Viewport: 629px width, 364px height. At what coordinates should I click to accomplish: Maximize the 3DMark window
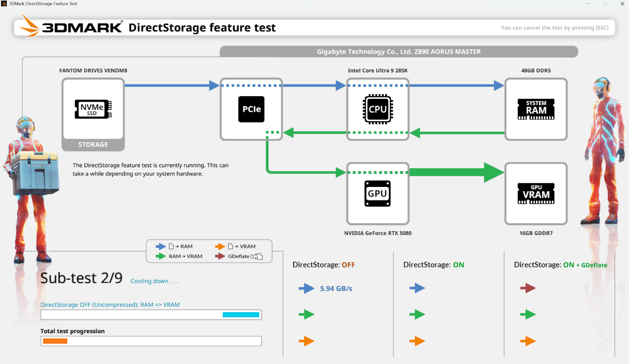tap(605, 4)
